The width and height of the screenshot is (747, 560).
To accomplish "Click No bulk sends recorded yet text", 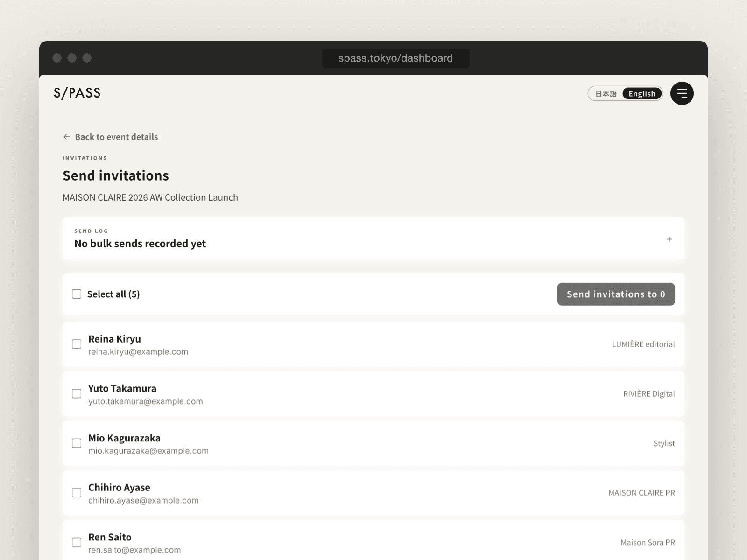I will pyautogui.click(x=140, y=244).
